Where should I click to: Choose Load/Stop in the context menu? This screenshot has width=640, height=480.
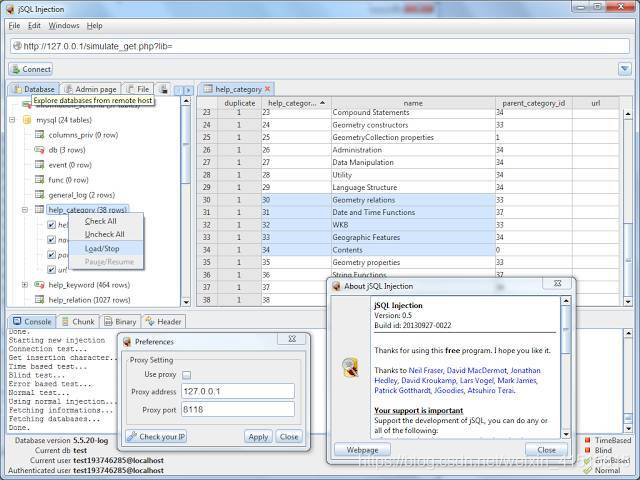click(x=106, y=249)
